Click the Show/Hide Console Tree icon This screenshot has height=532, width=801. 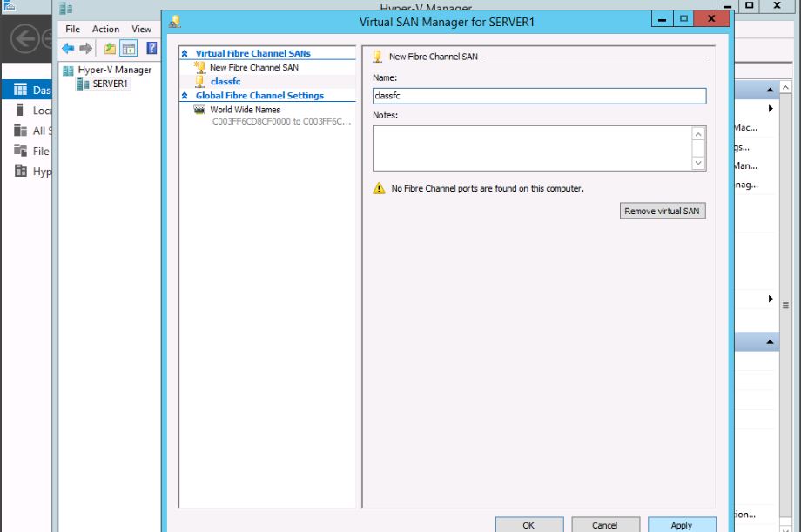pyautogui.click(x=128, y=49)
